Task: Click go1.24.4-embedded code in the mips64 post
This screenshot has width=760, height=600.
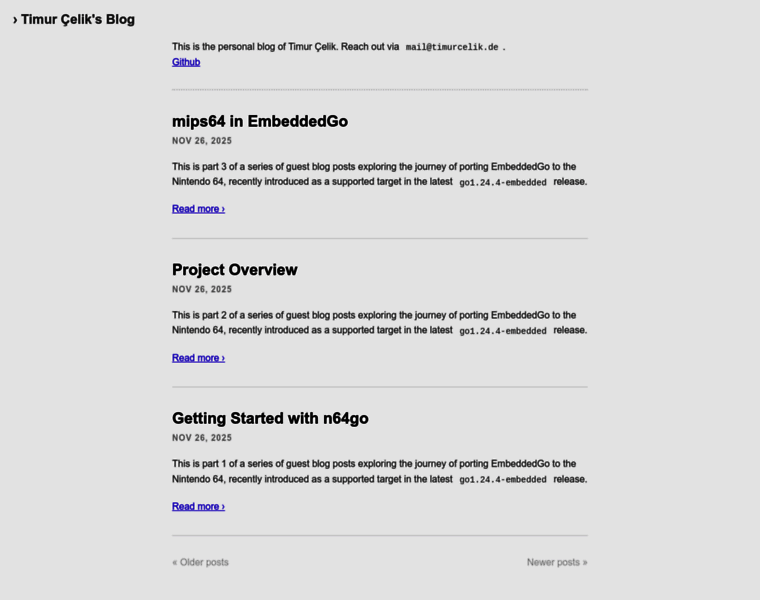Action: [503, 183]
